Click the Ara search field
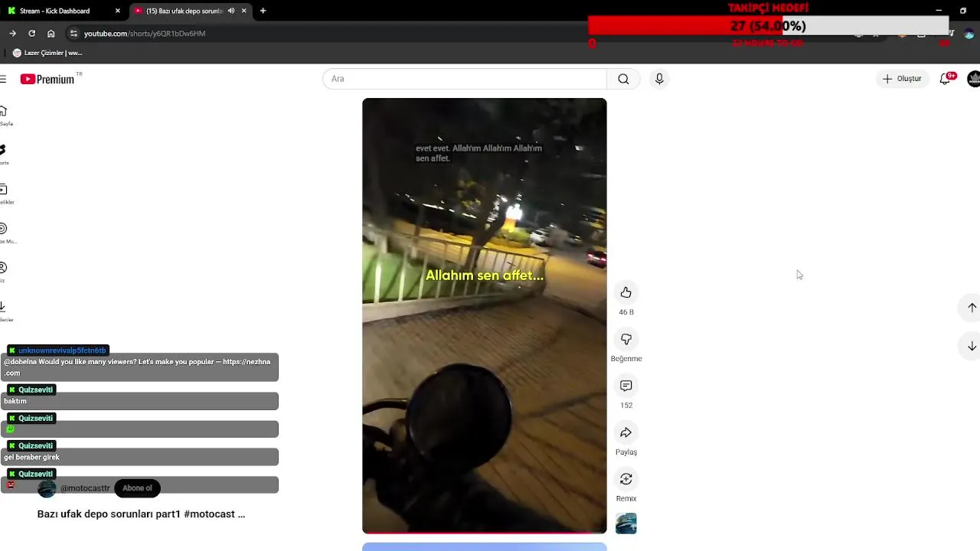 pos(465,79)
